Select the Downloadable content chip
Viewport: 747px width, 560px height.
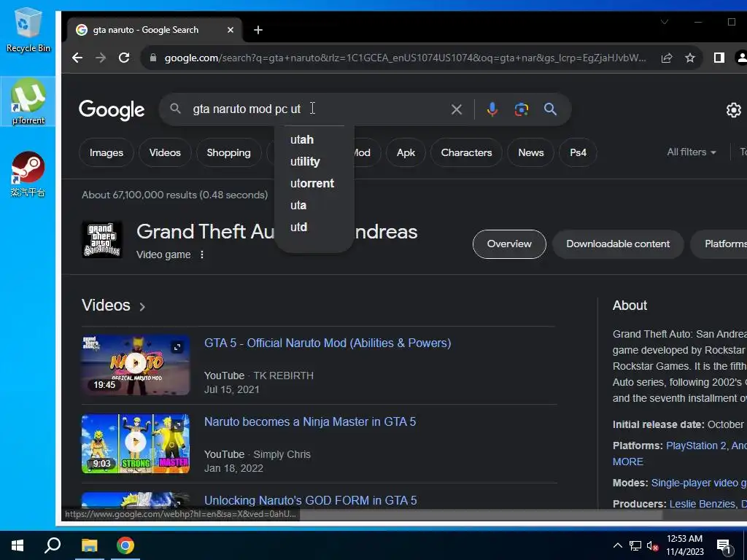pos(618,244)
